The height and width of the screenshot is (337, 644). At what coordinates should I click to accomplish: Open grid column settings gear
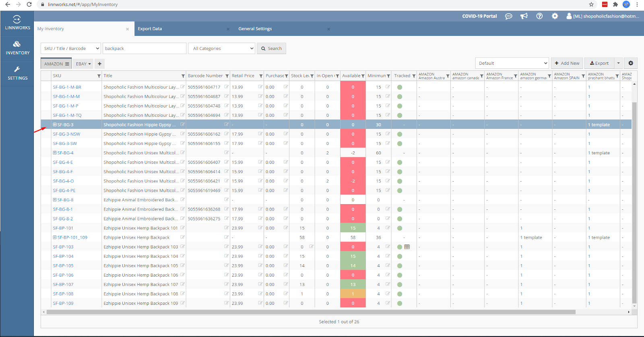tap(631, 63)
